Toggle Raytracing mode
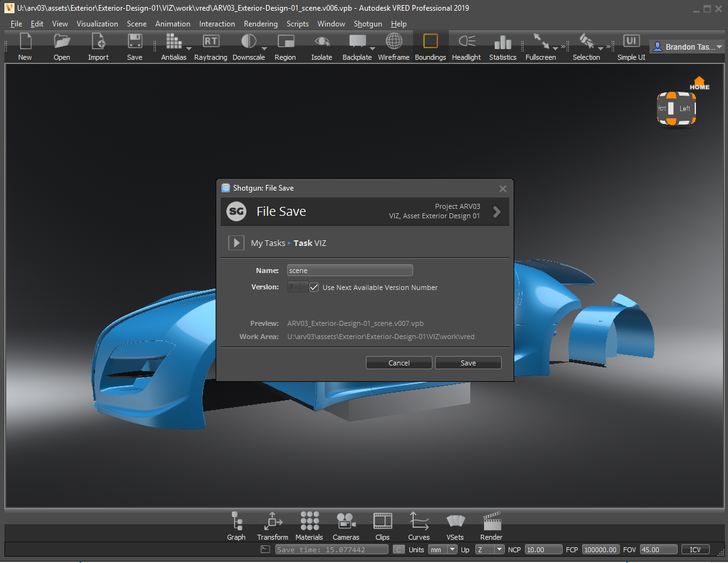 210,44
